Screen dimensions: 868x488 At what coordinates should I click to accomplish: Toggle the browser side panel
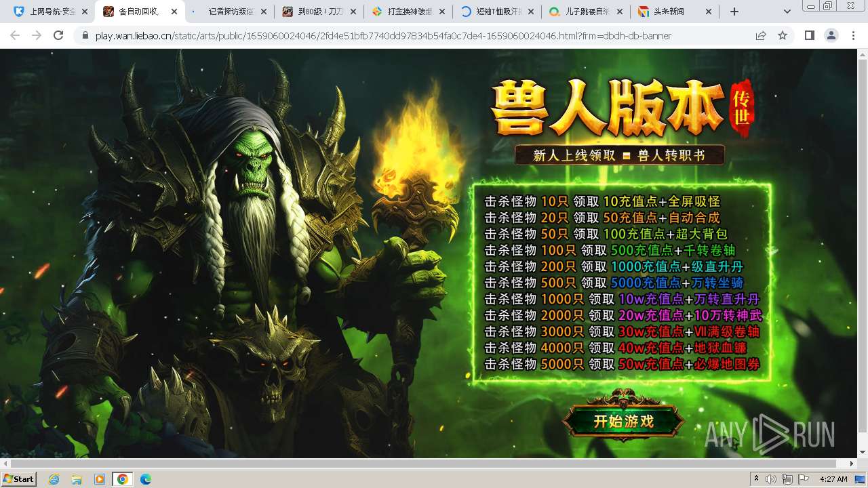(x=810, y=35)
